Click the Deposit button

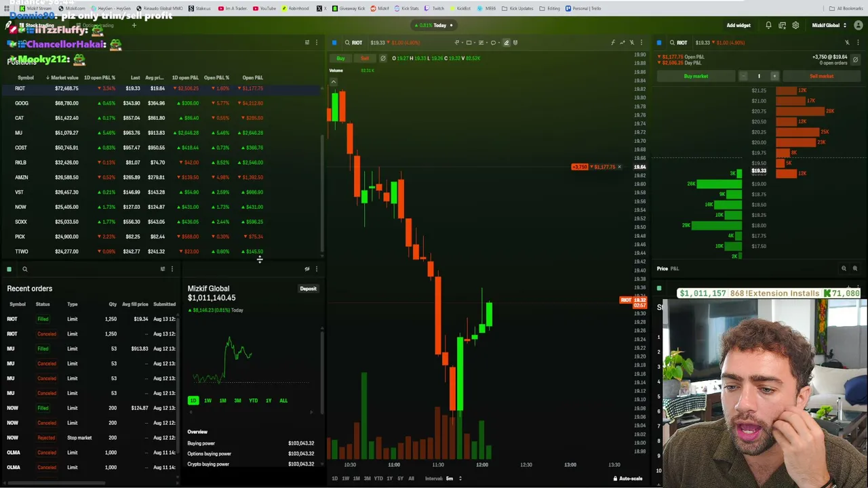[309, 289]
